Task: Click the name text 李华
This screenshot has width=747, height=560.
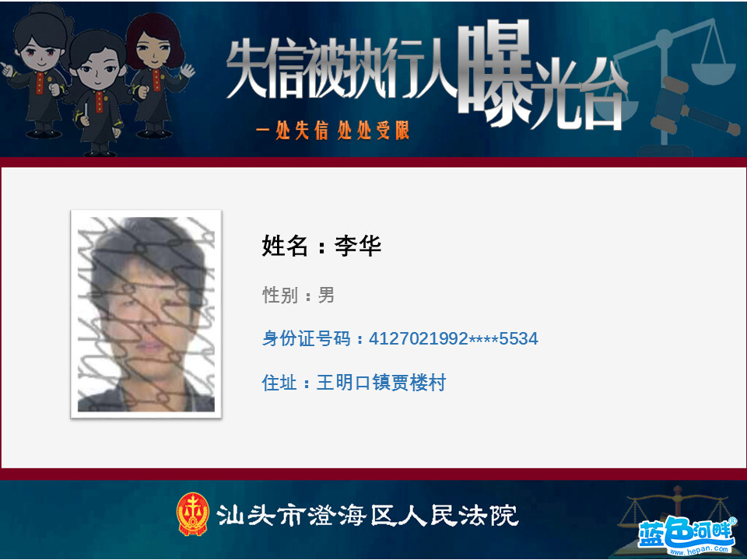Action: click(x=358, y=246)
